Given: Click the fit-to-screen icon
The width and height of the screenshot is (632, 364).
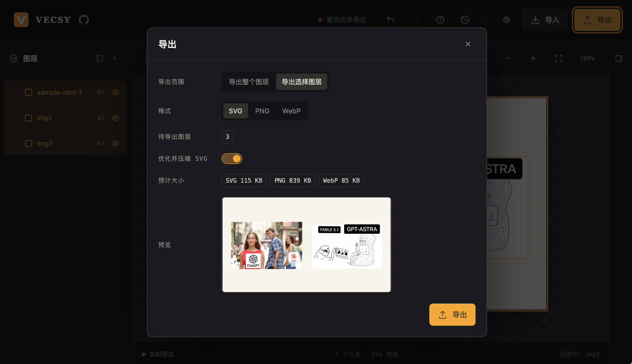Looking at the screenshot, I should point(559,58).
